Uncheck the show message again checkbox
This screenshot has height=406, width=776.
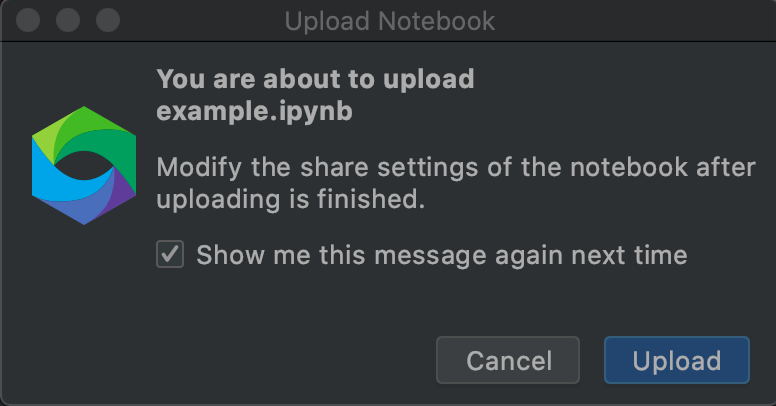click(170, 254)
